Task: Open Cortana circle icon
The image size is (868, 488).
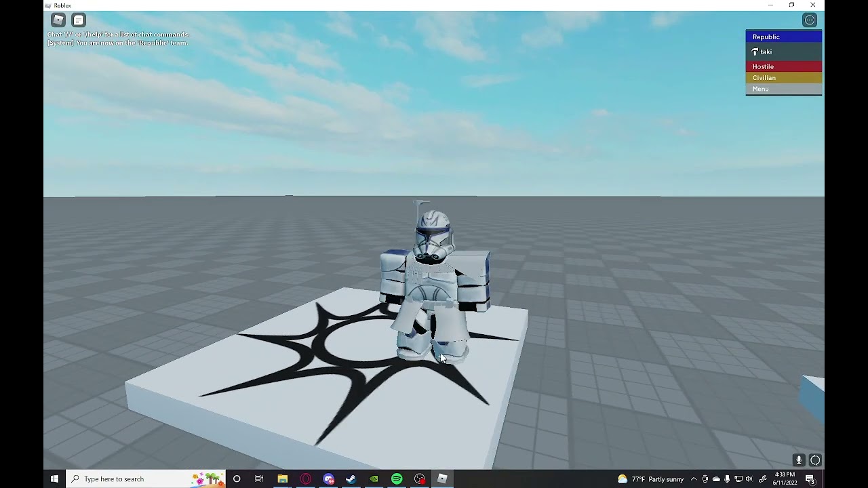Action: 237,479
